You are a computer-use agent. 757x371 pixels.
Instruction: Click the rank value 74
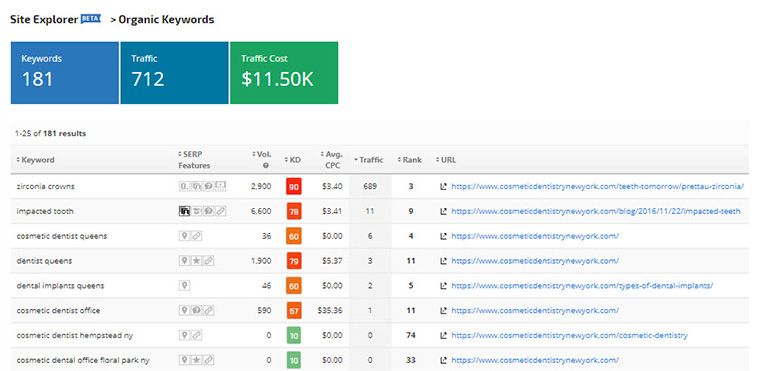tap(411, 335)
